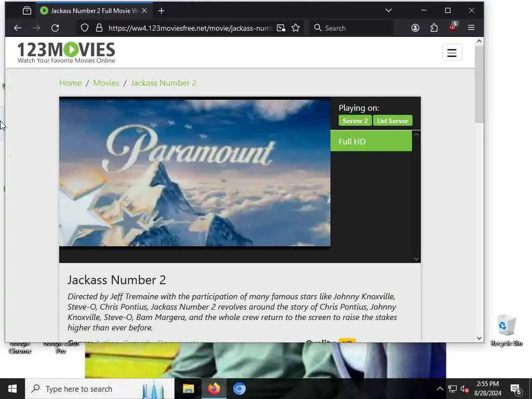The image size is (532, 399).
Task: Select the Recycle Bin desktop icon
Action: click(506, 330)
